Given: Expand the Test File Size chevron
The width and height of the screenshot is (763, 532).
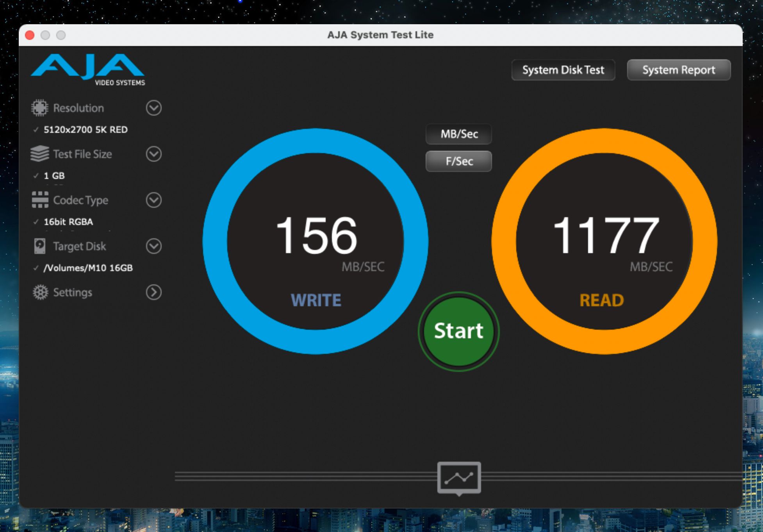Looking at the screenshot, I should tap(153, 154).
